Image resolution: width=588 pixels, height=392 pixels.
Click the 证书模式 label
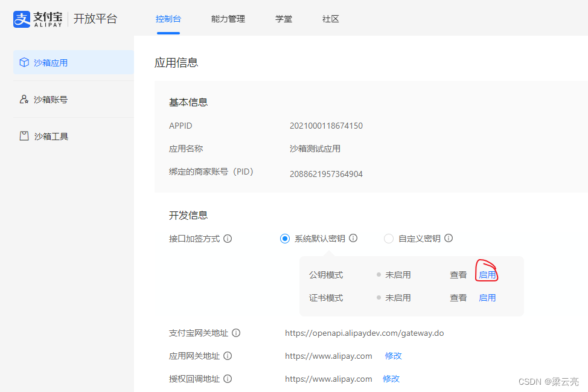click(326, 298)
